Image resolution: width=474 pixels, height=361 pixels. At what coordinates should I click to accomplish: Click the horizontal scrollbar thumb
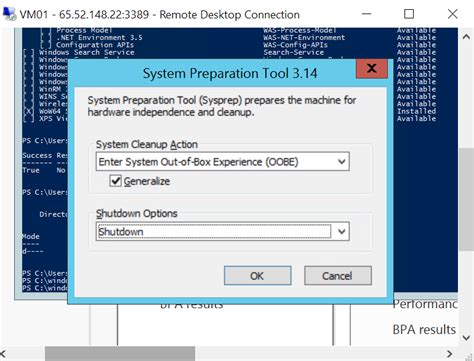[120, 353]
